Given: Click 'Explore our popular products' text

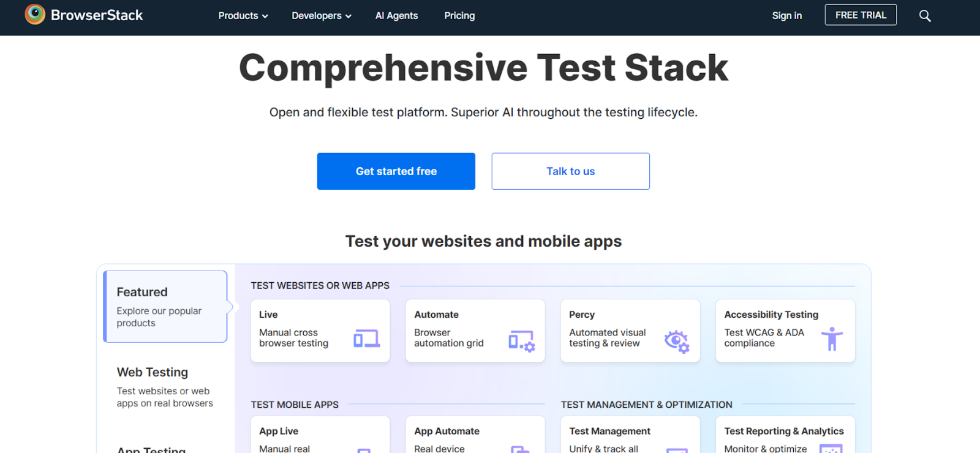Looking at the screenshot, I should [159, 317].
